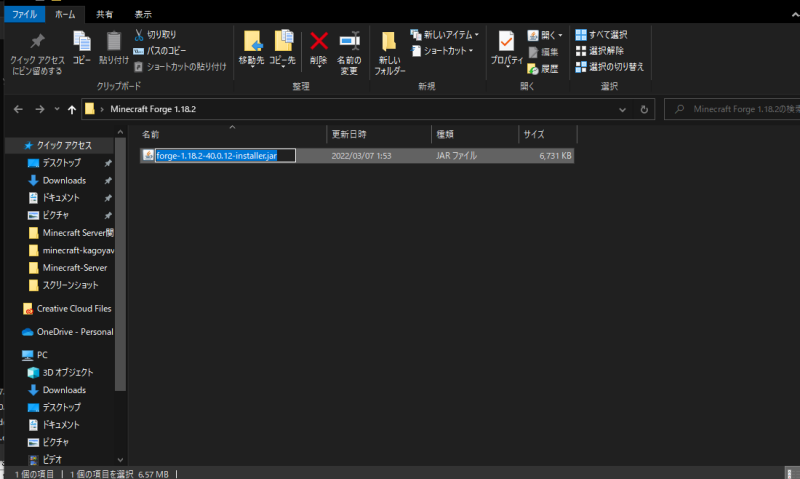
Task: Sort by サイズ (Size) column header
Action: [x=548, y=134]
